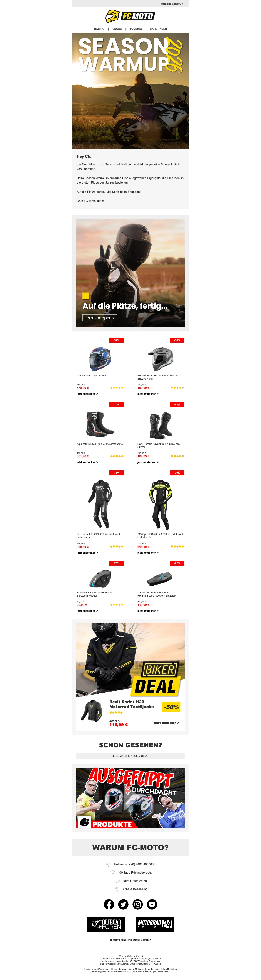The width and height of the screenshot is (261, 980).
Task: Open the TOURING category link
Action: coord(136,29)
